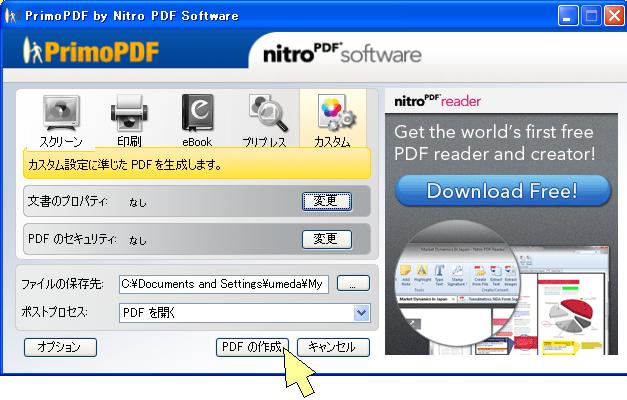
Task: Select the プリプレス (Prepress) profile icon
Action: click(x=265, y=120)
